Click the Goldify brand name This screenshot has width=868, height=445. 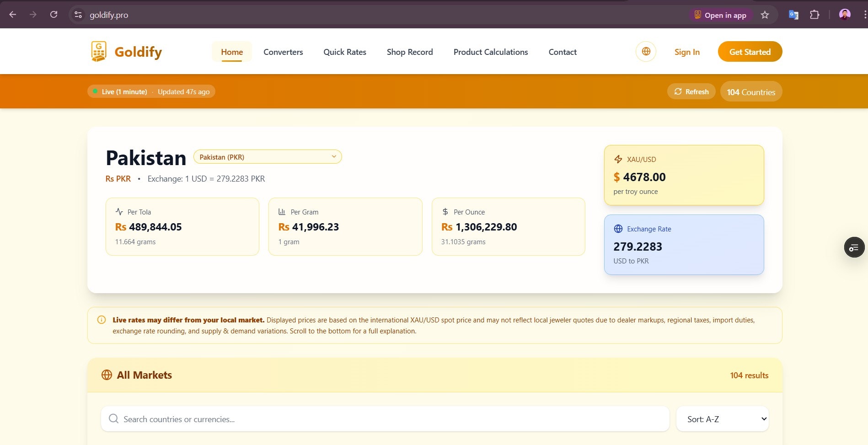(x=138, y=52)
